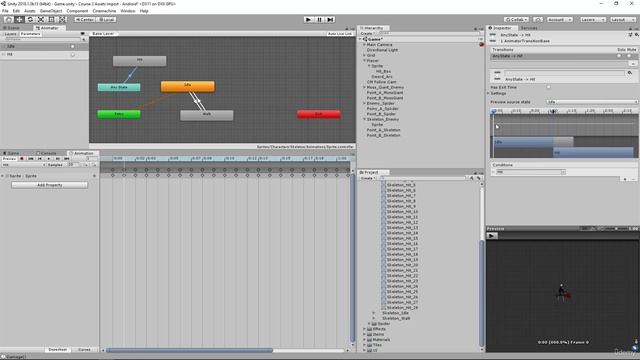Open the File menu
Image resolution: width=640 pixels, height=360 pixels.
pyautogui.click(x=5, y=11)
